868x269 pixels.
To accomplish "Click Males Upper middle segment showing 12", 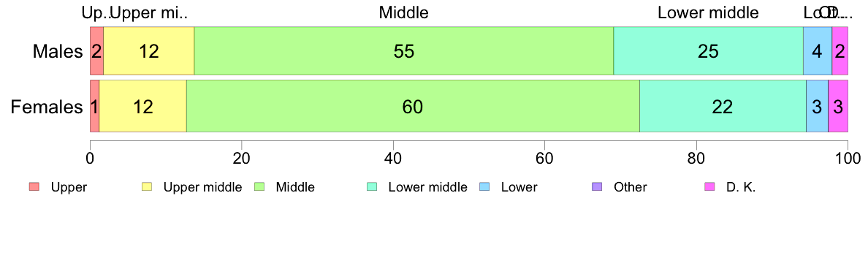I will (x=149, y=50).
